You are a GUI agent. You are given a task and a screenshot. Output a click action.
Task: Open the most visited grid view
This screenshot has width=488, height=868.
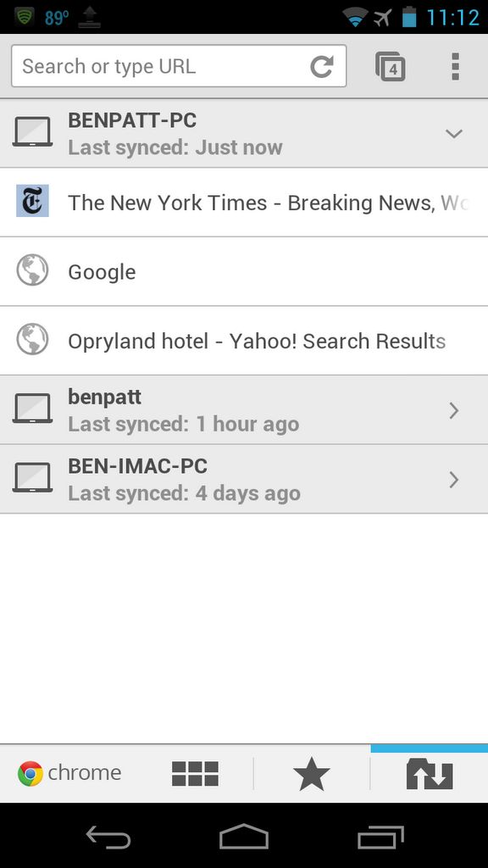point(195,773)
